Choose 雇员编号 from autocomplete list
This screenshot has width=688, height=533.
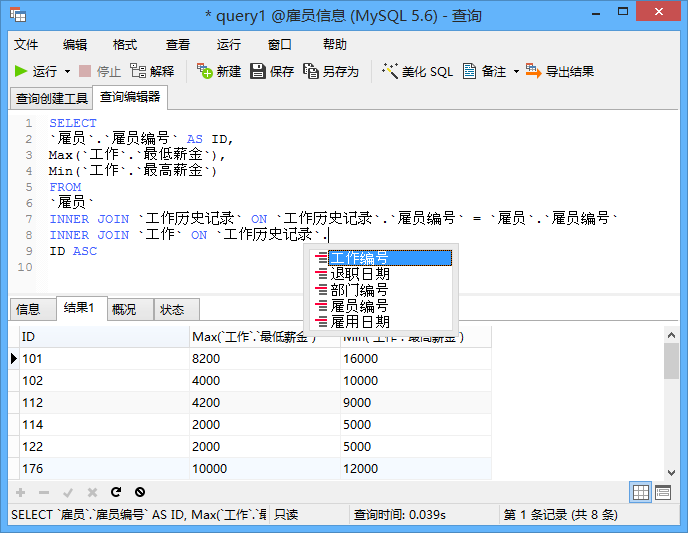pos(383,306)
